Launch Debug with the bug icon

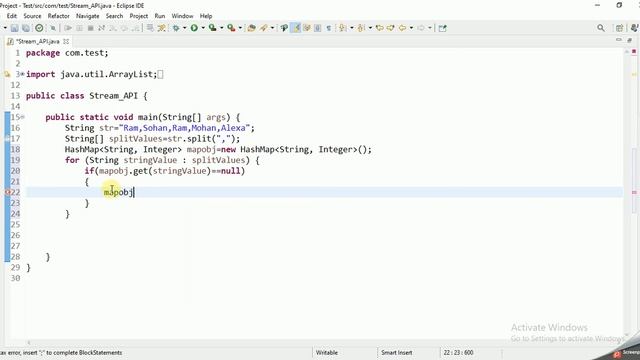coord(176,28)
